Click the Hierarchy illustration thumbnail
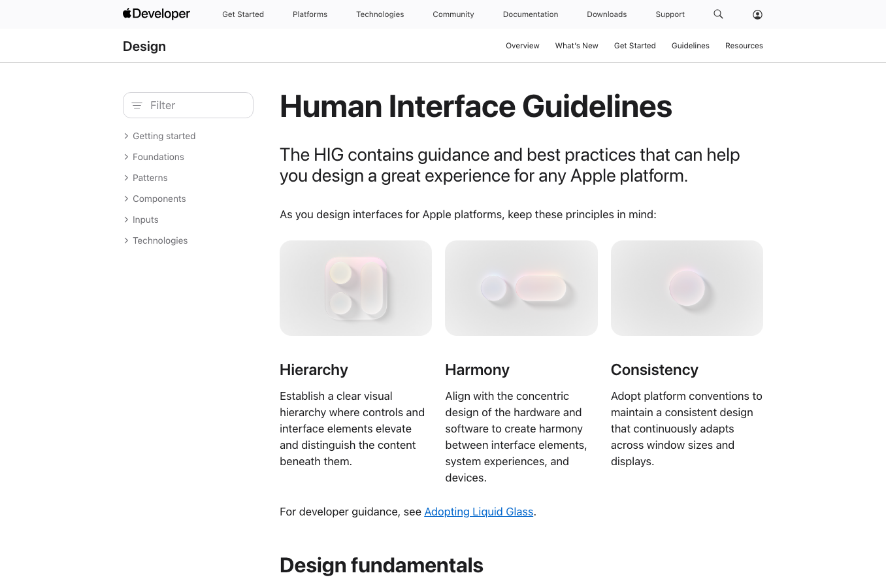This screenshot has height=588, width=886. click(x=355, y=287)
